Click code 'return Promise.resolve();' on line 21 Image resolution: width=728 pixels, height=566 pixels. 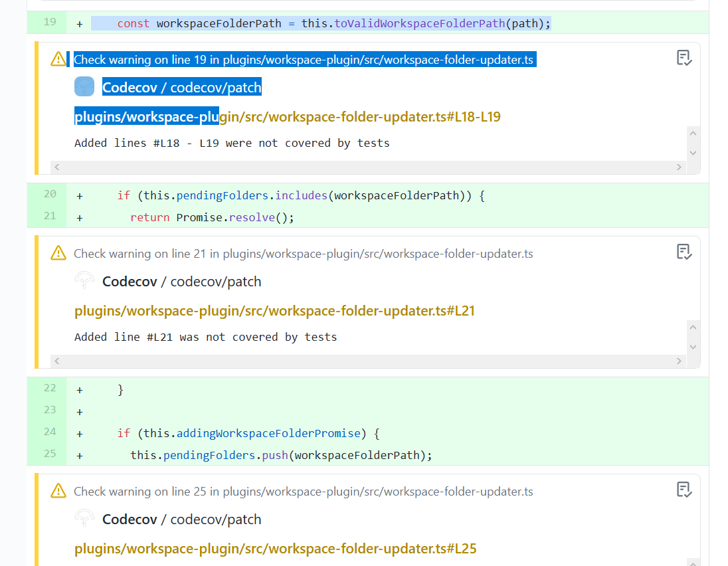point(212,217)
